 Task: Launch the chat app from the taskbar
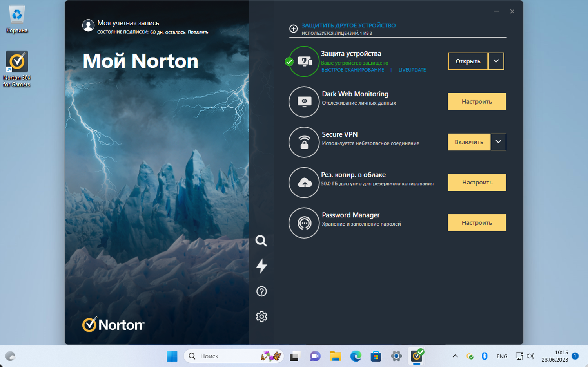315,356
